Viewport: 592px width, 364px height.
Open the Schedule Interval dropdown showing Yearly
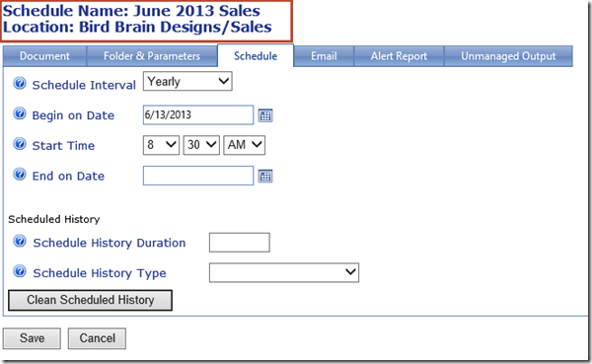(187, 81)
